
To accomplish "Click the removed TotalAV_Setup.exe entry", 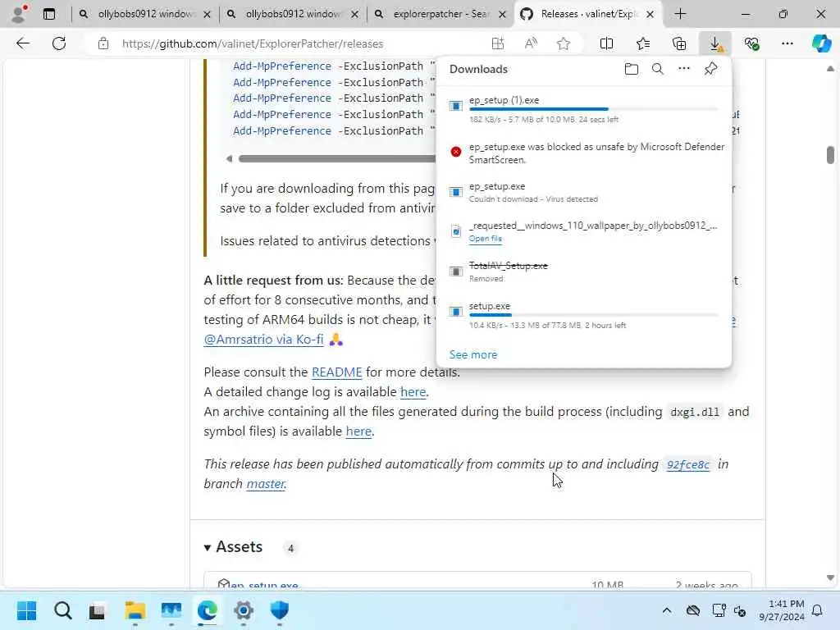I will coord(584,272).
